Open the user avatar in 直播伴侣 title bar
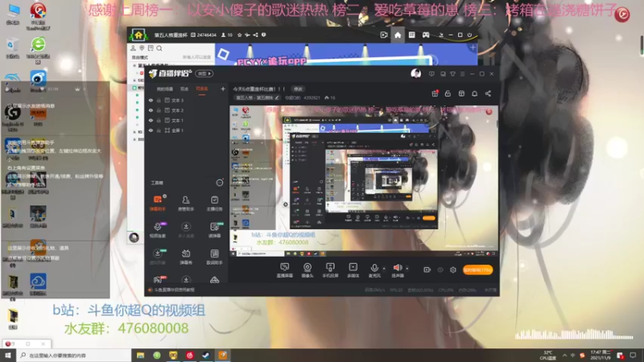644x362 pixels. tap(415, 73)
